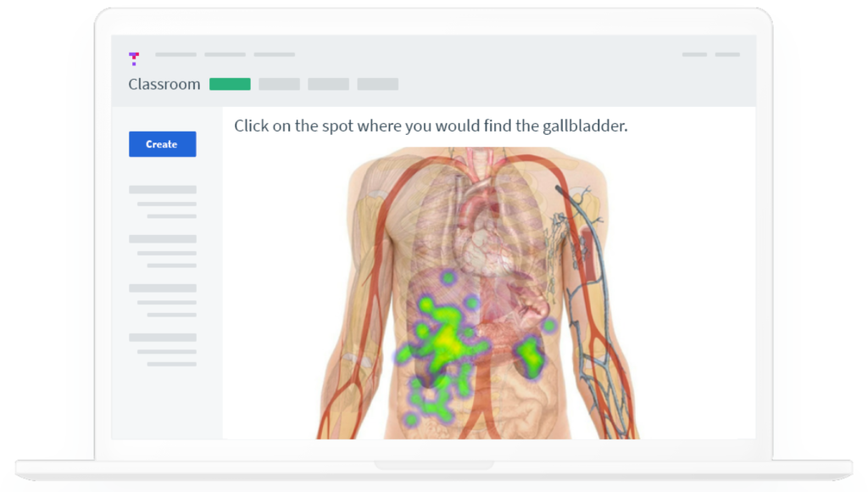
Task: Open the Top Hat logo icon
Action: [x=134, y=59]
